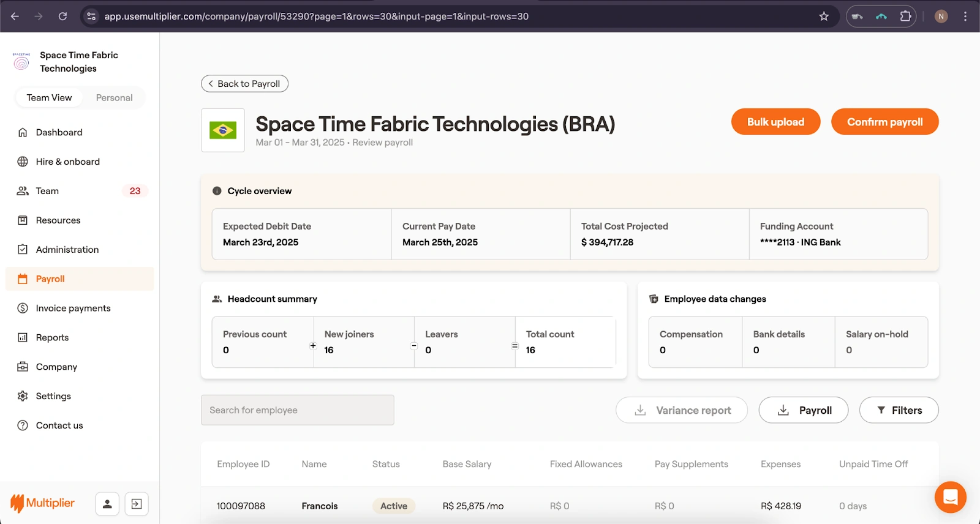
Task: Click Team notification badge 23
Action: click(x=135, y=191)
